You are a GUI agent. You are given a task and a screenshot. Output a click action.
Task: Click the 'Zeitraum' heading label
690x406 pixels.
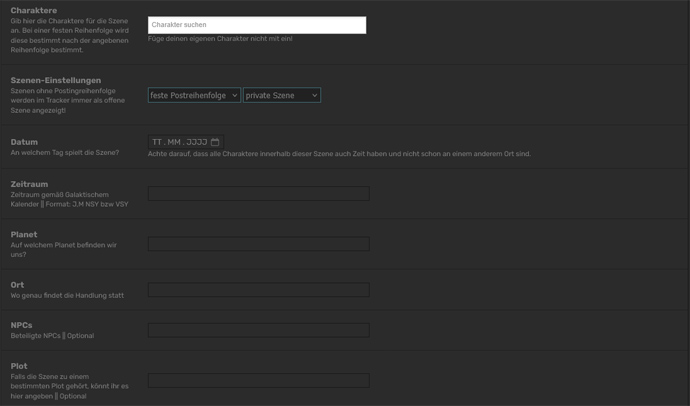click(x=29, y=184)
